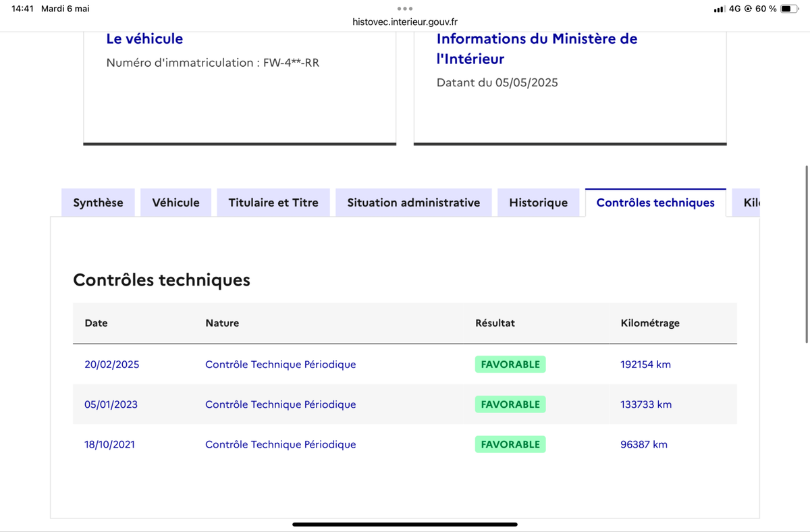Open the Synthèse tab
The image size is (810, 532).
[98, 203]
